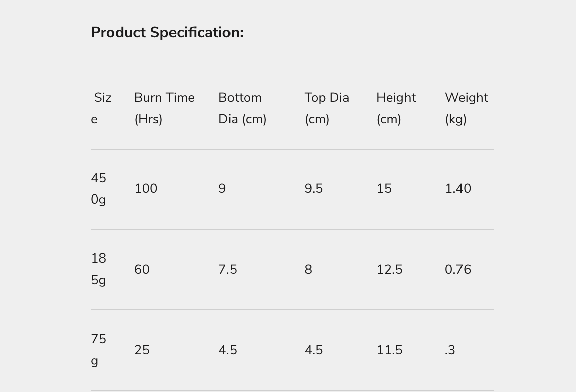This screenshot has height=392, width=576.
Task: Click the Burn Time (Hrs) column header
Action: click(164, 108)
